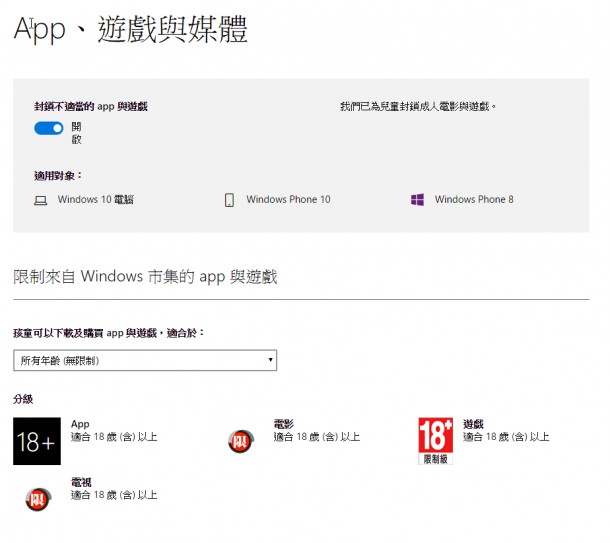Screen dimensions: 610x543
Task: Toggle off the block inappropriate apps switch
Action: click(x=49, y=128)
